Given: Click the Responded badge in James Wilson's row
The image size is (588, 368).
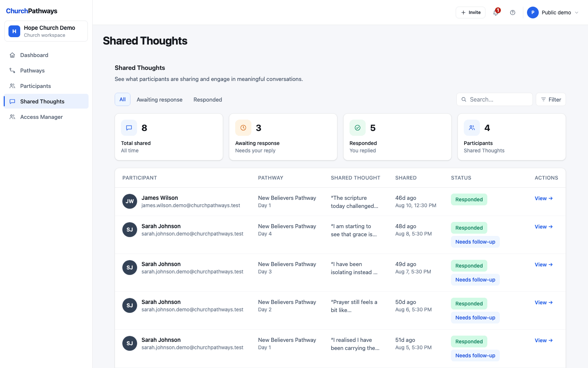Looking at the screenshot, I should point(469,199).
